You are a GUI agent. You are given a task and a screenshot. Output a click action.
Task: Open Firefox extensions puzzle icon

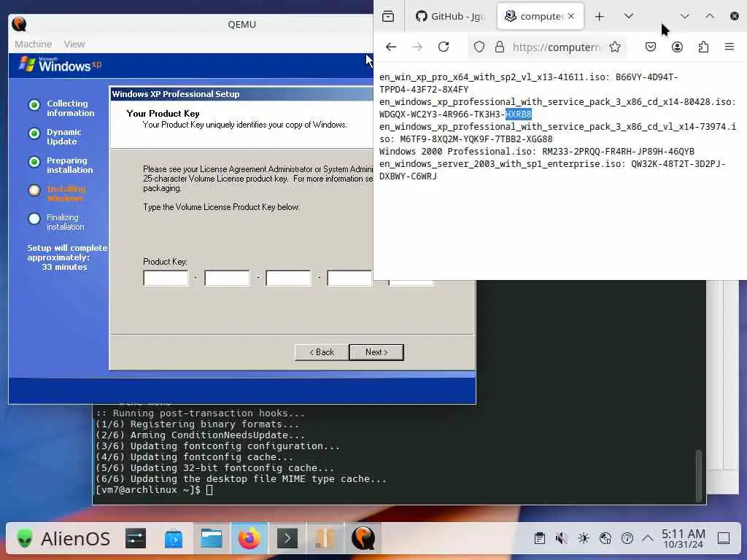pos(703,47)
